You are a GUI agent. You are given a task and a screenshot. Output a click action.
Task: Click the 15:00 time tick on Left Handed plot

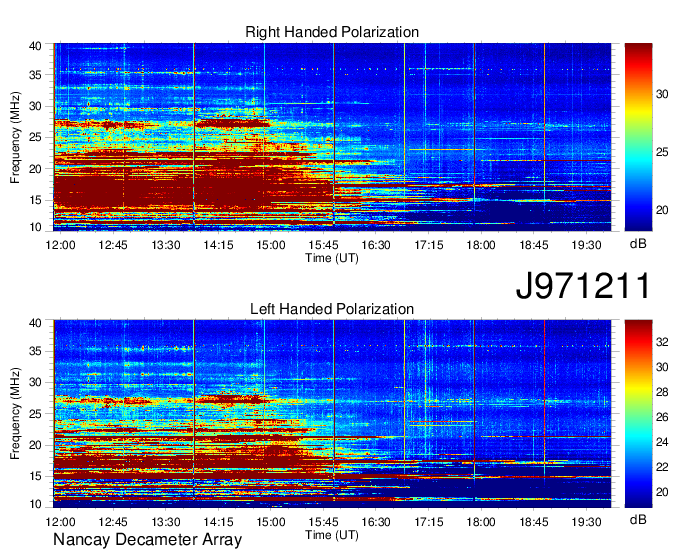(x=271, y=522)
